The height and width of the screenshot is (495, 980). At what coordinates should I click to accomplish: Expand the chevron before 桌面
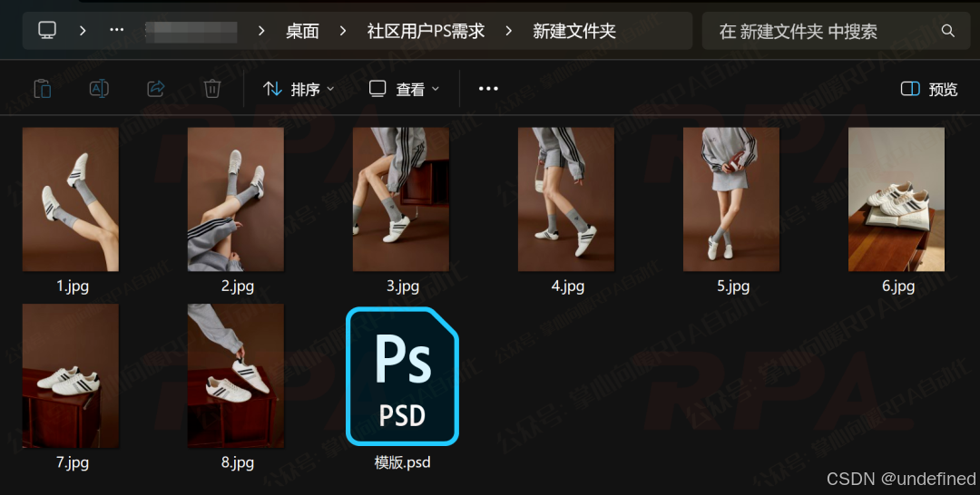(261, 31)
